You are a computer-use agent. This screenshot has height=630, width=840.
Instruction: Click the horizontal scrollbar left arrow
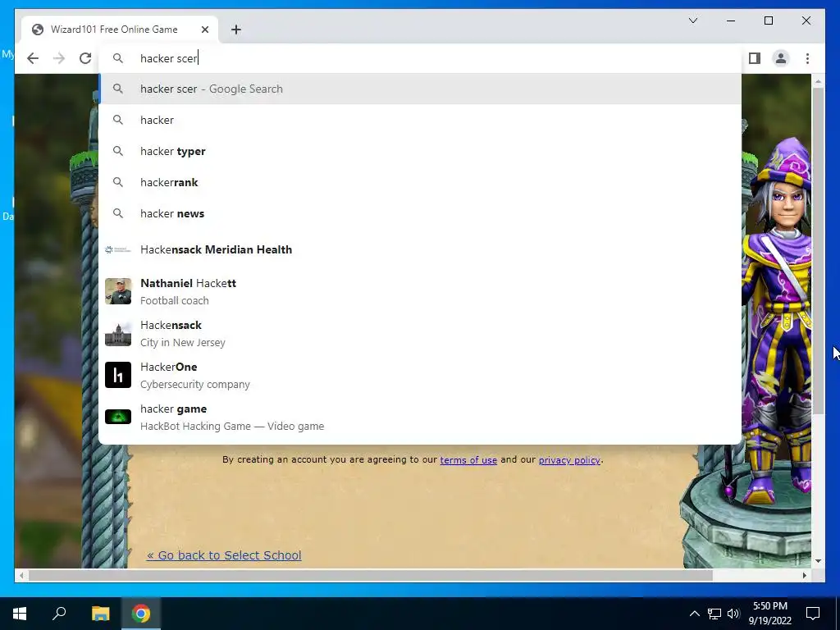(x=21, y=575)
